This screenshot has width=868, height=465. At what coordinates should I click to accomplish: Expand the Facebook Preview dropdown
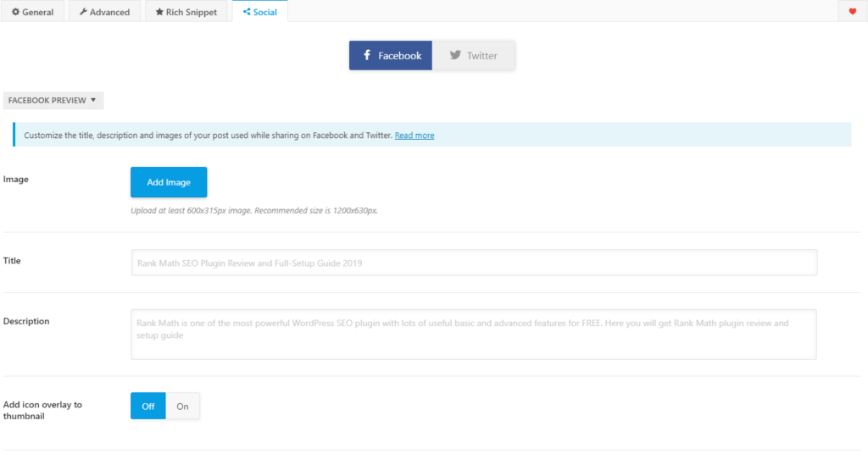53,100
